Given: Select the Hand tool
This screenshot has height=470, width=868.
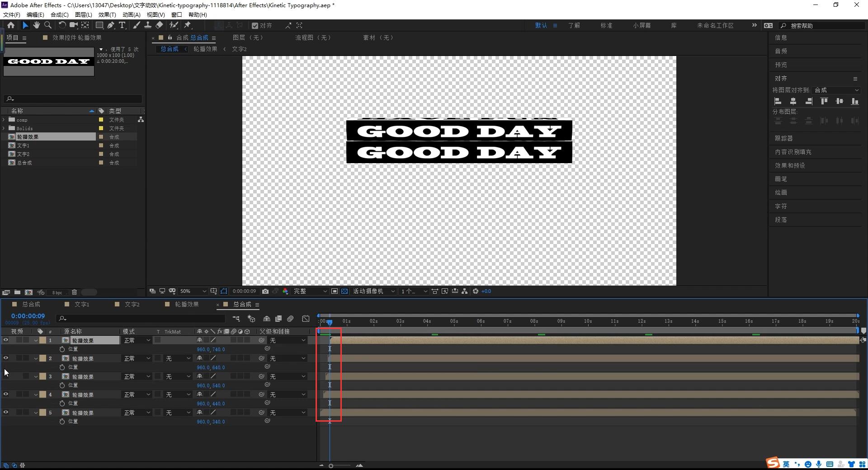Looking at the screenshot, I should tap(37, 25).
